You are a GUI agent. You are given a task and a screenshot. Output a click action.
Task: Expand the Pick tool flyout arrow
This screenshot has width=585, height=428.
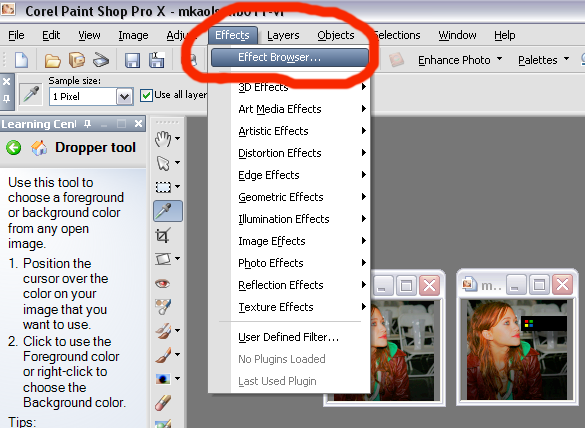(178, 162)
